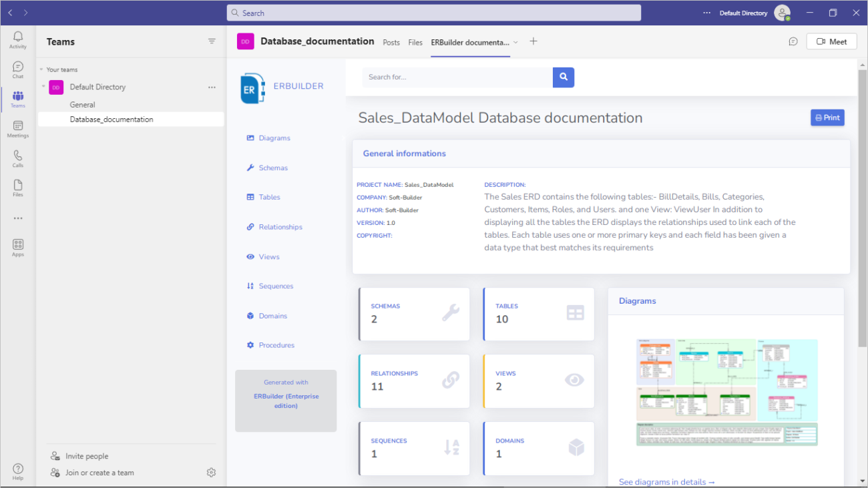Image resolution: width=868 pixels, height=488 pixels.
Task: Launch the Apps panel in Teams
Action: pyautogui.click(x=17, y=246)
